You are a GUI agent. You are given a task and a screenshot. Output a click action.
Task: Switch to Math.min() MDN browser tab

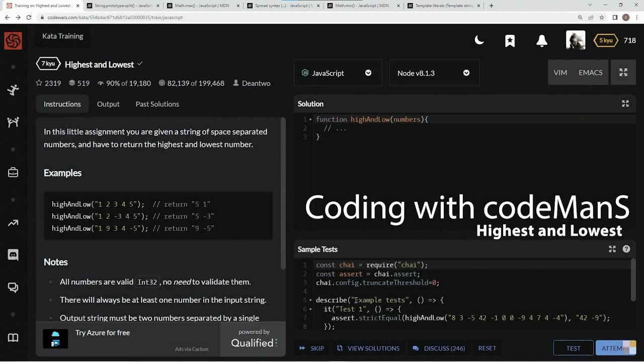point(361,6)
